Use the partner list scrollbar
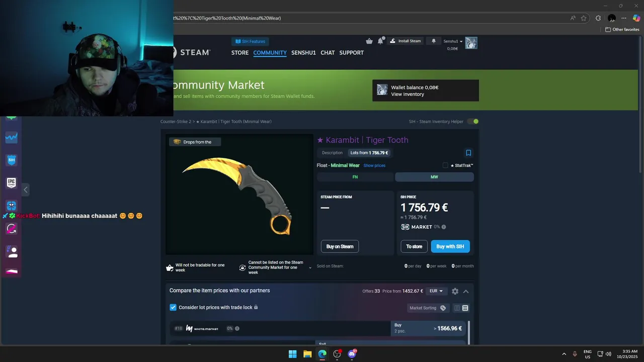 pos(469,333)
